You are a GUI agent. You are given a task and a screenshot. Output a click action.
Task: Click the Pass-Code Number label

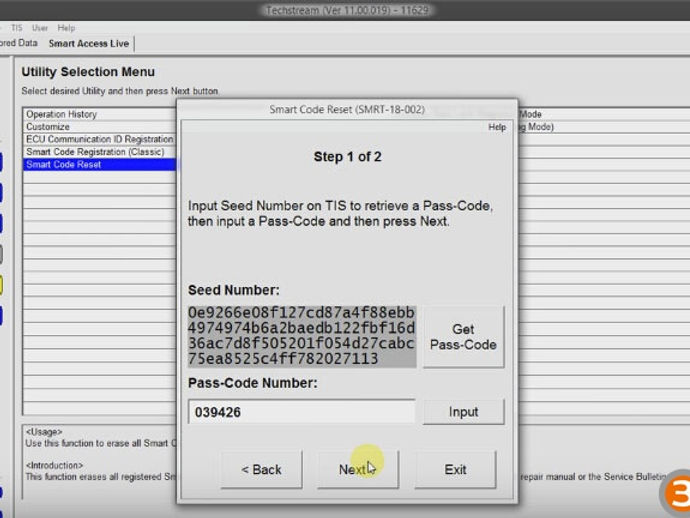point(253,383)
